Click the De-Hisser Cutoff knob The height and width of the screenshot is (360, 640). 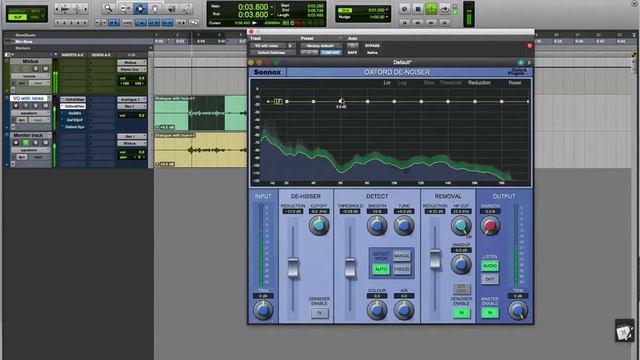pos(319,226)
